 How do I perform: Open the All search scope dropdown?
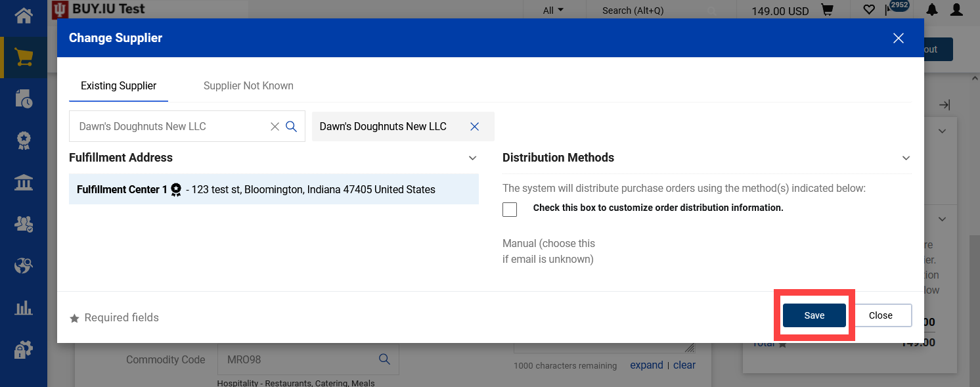coord(554,11)
